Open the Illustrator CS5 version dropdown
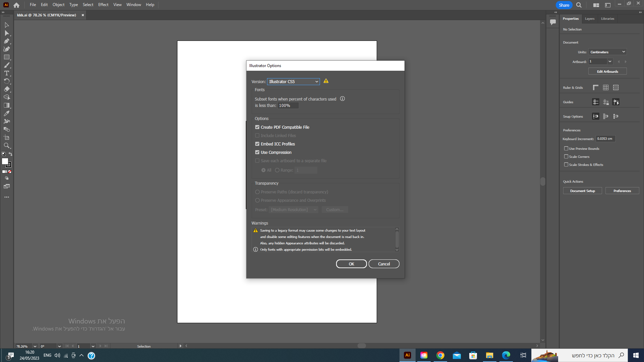The width and height of the screenshot is (644, 362). tap(293, 81)
